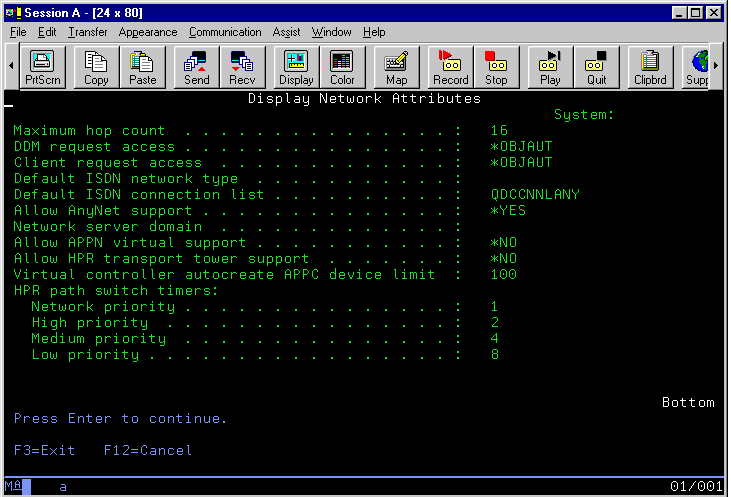
Task: Open the Appearance menu
Action: (x=148, y=32)
